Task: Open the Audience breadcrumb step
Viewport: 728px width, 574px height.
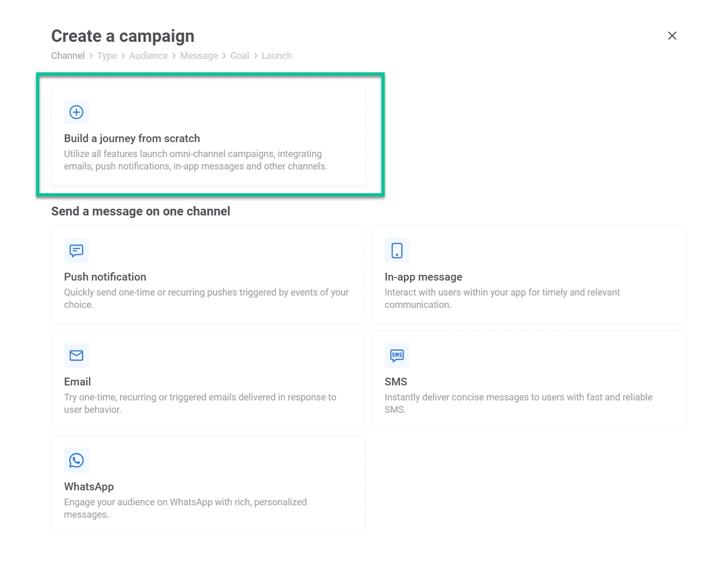Action: 148,56
